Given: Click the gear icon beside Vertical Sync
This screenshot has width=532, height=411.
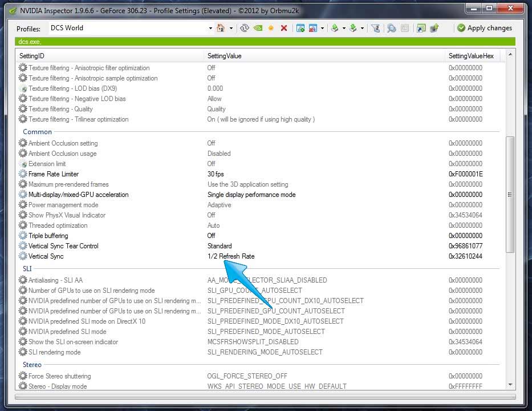Looking at the screenshot, I should tap(23, 256).
